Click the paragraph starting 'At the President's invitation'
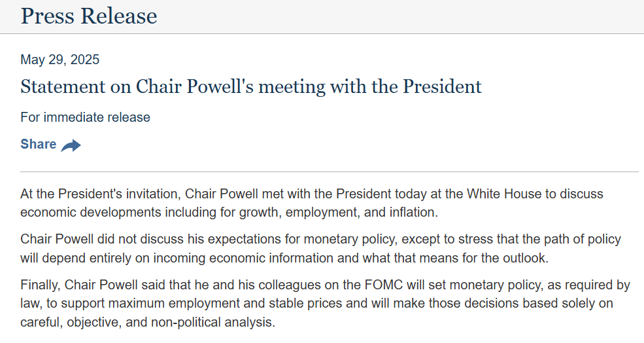Image resolution: width=644 pixels, height=343 pixels. tap(312, 203)
